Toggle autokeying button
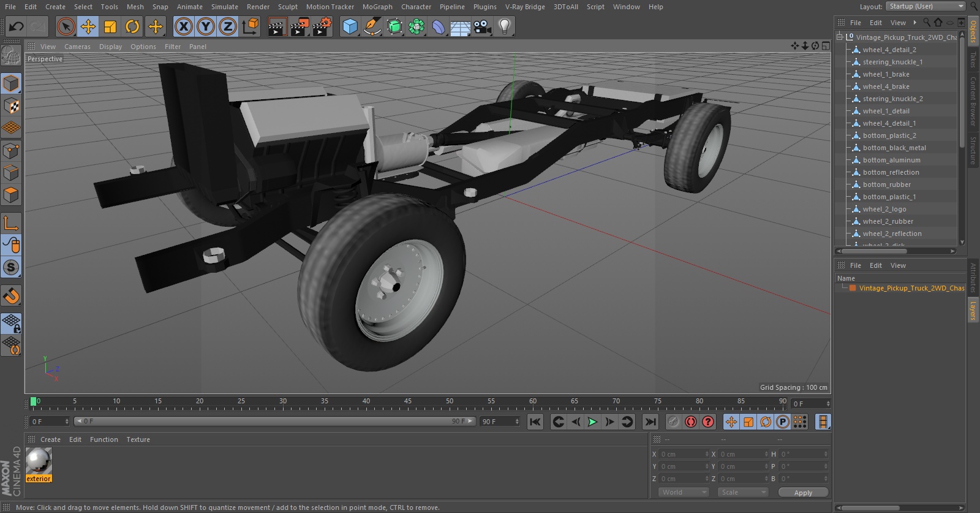The width and height of the screenshot is (980, 513). point(691,422)
